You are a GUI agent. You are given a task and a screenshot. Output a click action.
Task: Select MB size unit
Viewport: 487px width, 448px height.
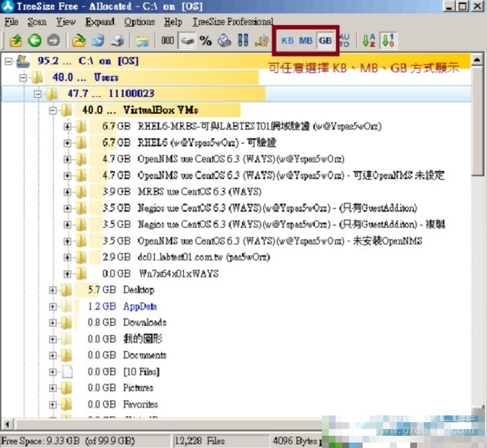click(306, 41)
